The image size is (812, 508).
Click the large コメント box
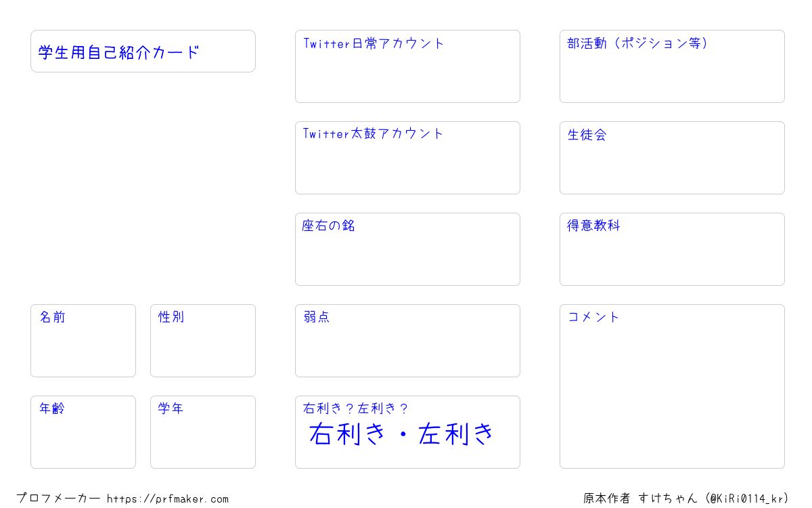click(672, 386)
